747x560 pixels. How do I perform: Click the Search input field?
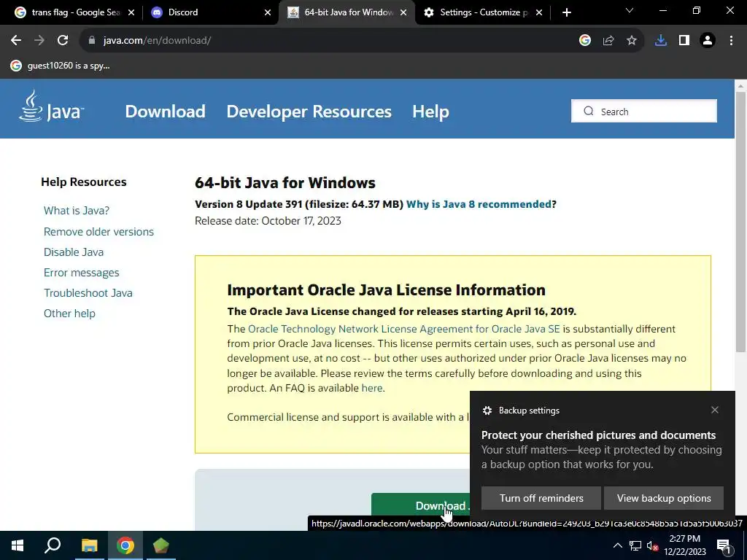point(643,111)
